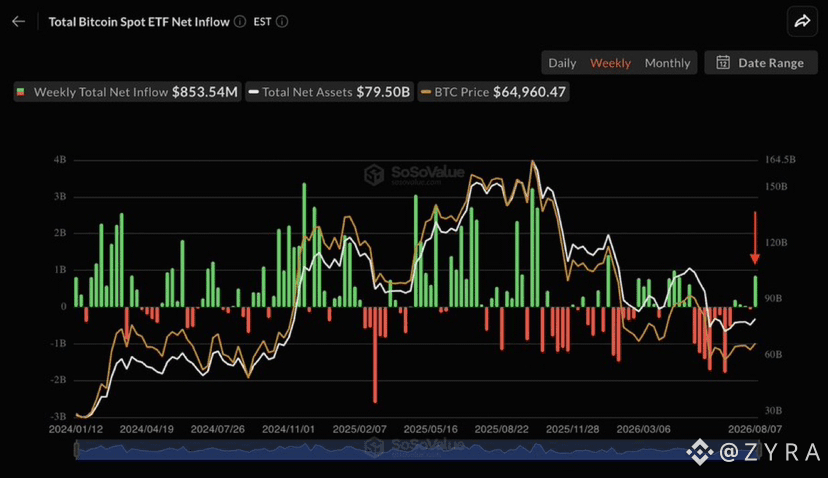The width and height of the screenshot is (828, 478).
Task: Click the left handle of range slider
Action: [x=77, y=450]
